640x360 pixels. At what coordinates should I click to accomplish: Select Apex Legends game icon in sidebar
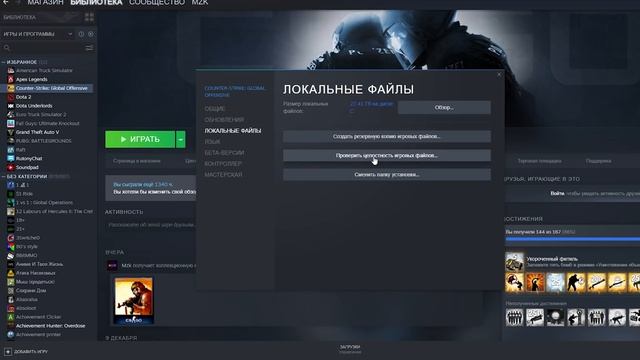[x=11, y=79]
